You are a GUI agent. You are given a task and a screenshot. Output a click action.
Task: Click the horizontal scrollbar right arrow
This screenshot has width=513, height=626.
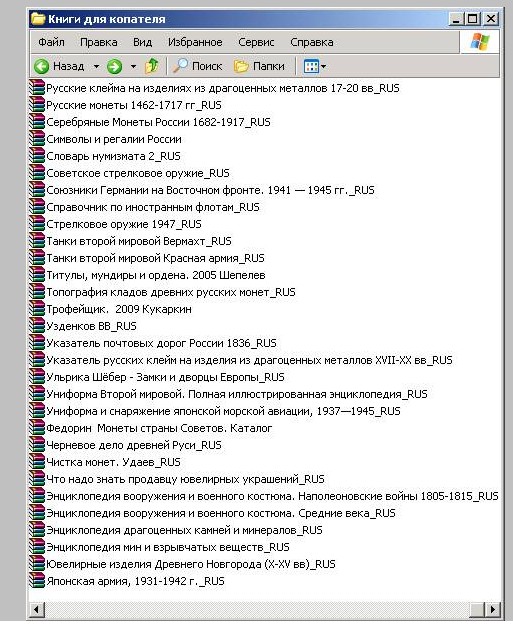[493, 609]
